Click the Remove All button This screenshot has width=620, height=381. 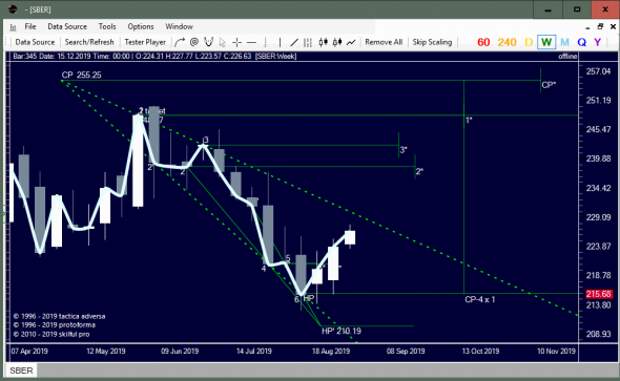[x=384, y=42]
